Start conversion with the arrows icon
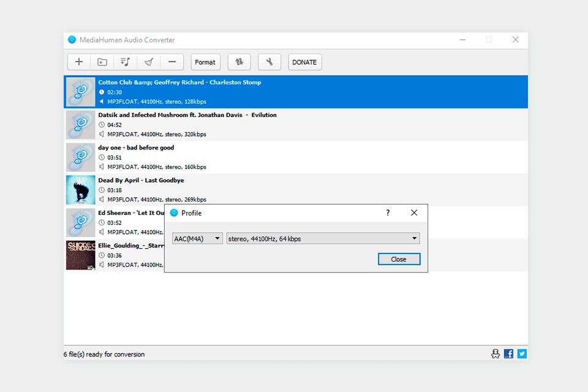This screenshot has width=588, height=392. pos(239,62)
